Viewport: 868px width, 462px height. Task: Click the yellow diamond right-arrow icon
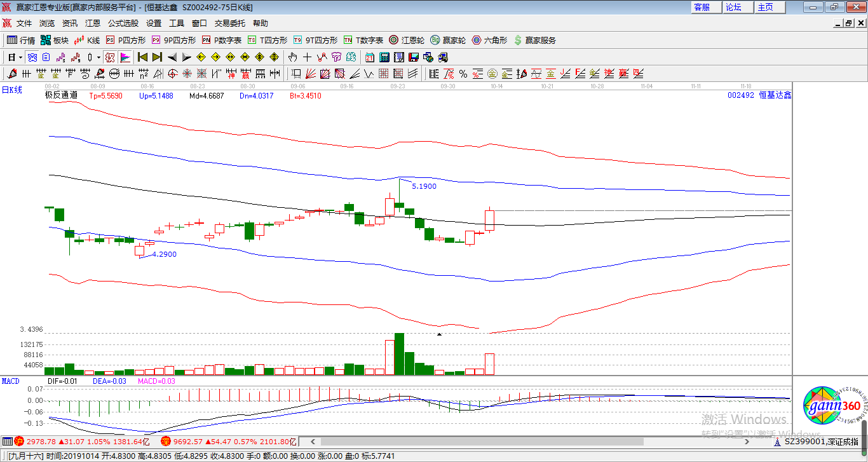point(215,57)
